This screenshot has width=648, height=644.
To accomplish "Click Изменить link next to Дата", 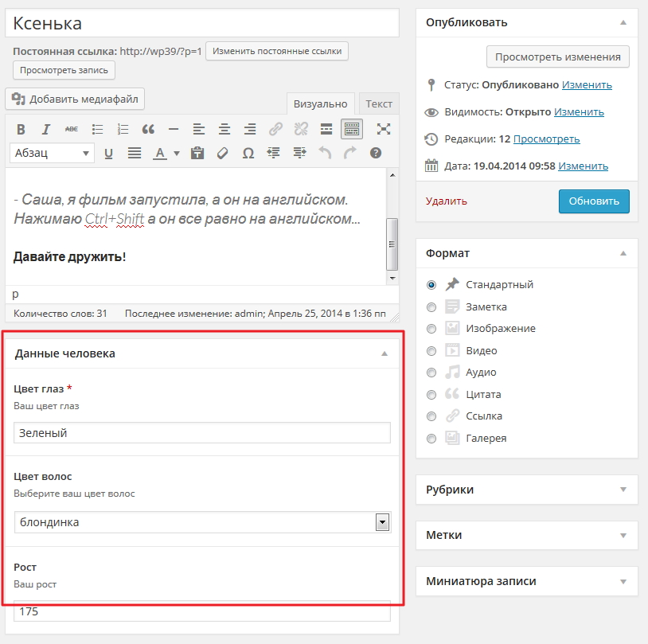I will pyautogui.click(x=583, y=166).
